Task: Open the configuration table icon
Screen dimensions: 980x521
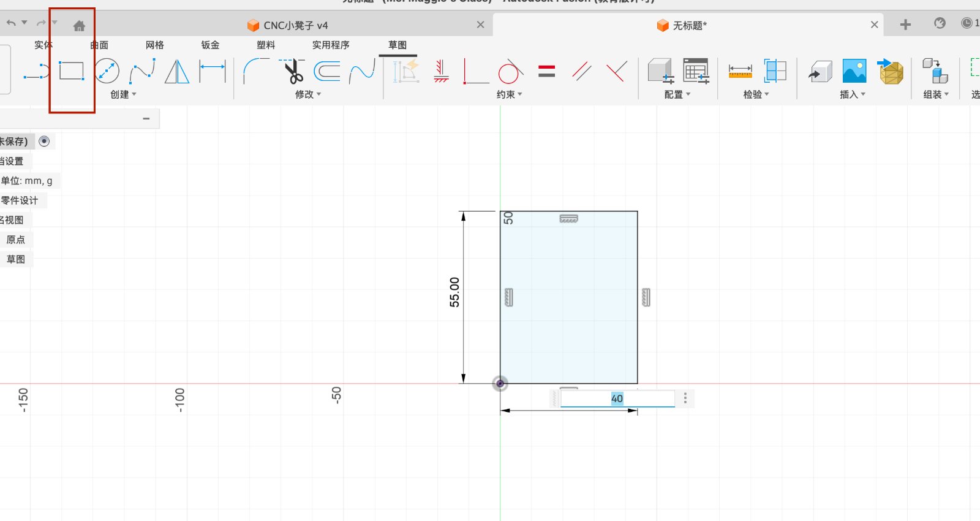Action: (696, 71)
